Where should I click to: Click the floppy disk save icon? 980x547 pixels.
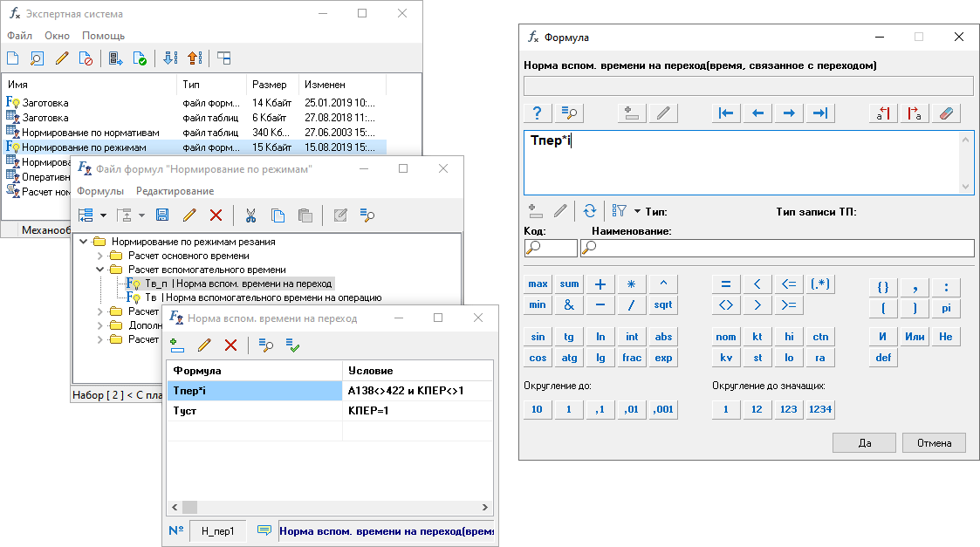[x=161, y=215]
